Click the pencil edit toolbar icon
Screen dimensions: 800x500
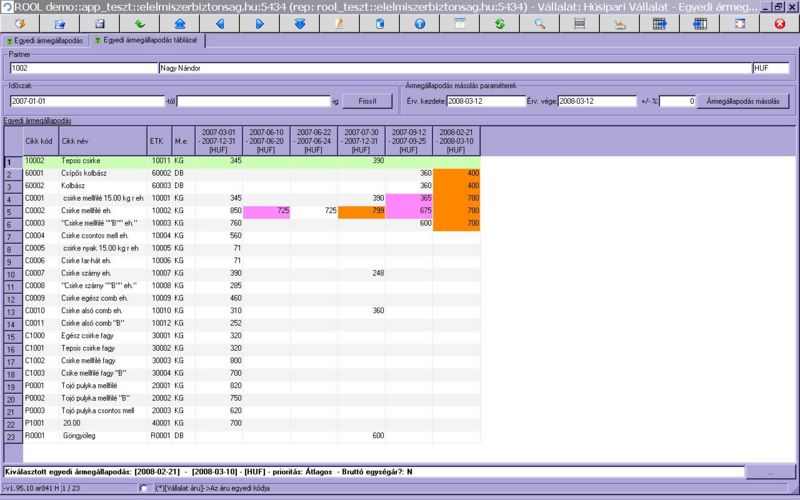click(x=339, y=23)
